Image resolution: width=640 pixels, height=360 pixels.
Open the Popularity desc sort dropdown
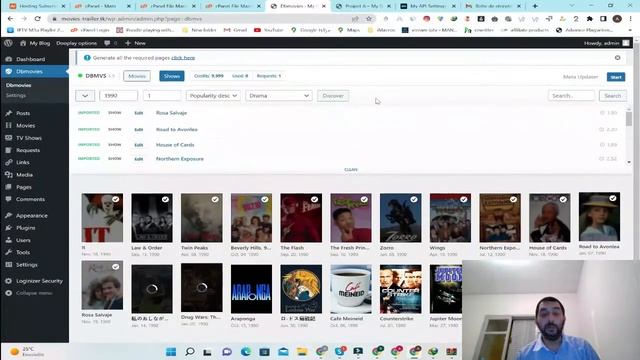tap(213, 96)
